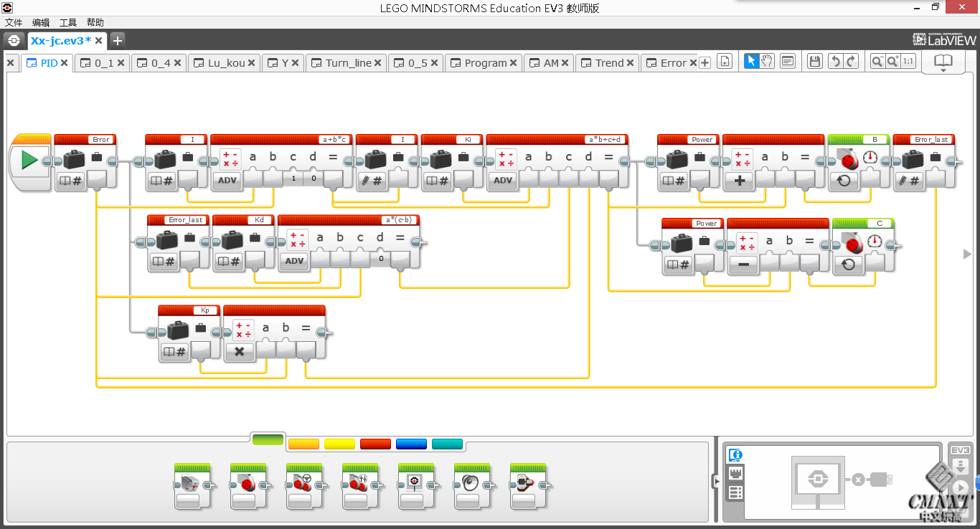The image size is (980, 529).
Task: Open the 编辑 menu
Action: 41,23
